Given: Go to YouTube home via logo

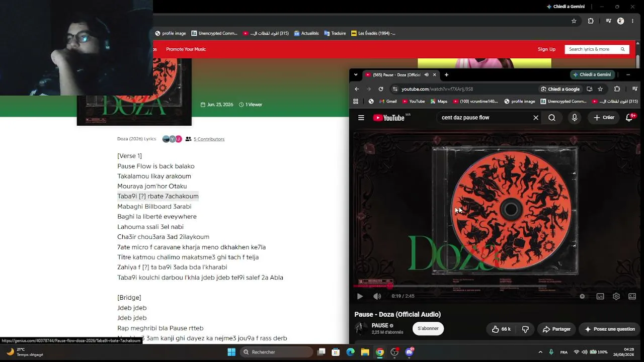Looking at the screenshot, I should (x=389, y=118).
